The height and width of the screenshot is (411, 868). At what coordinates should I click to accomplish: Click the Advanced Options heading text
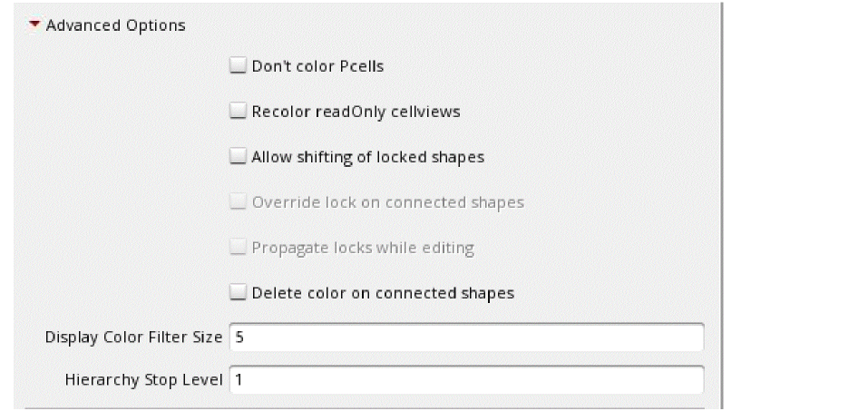coord(115,25)
